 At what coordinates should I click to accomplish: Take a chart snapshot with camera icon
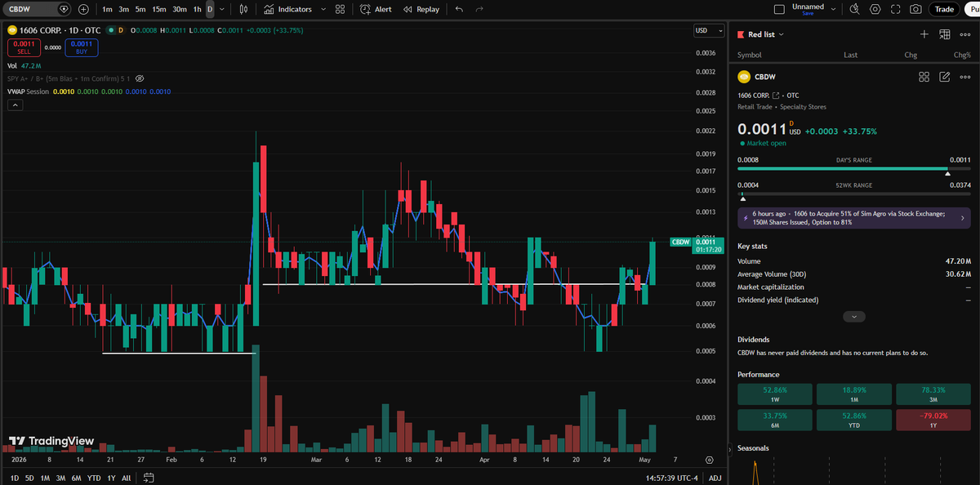(x=916, y=9)
